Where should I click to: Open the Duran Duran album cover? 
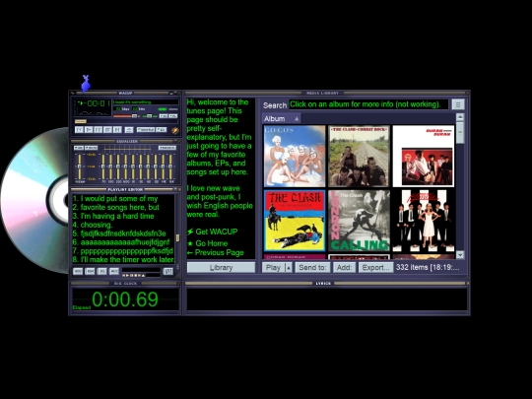point(424,156)
